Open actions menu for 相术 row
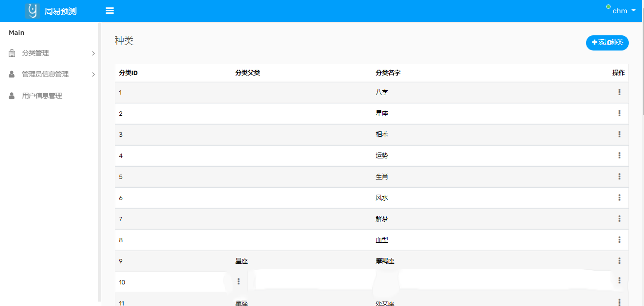644x306 pixels. point(619,134)
